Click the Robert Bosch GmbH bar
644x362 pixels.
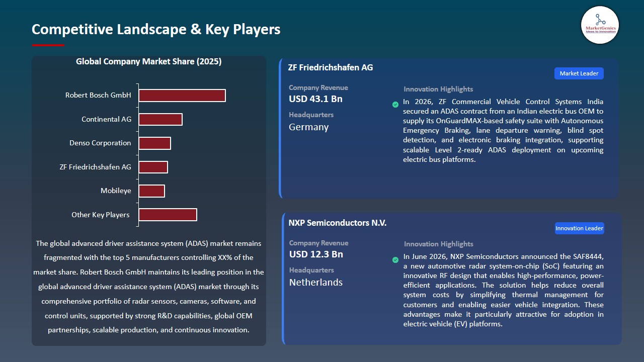(x=182, y=96)
